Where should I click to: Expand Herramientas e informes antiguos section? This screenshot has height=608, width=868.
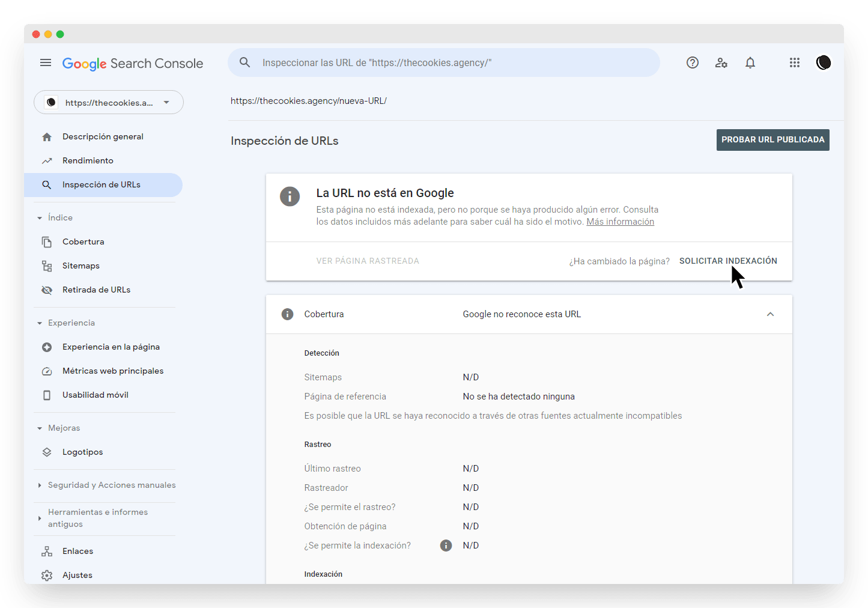point(40,518)
